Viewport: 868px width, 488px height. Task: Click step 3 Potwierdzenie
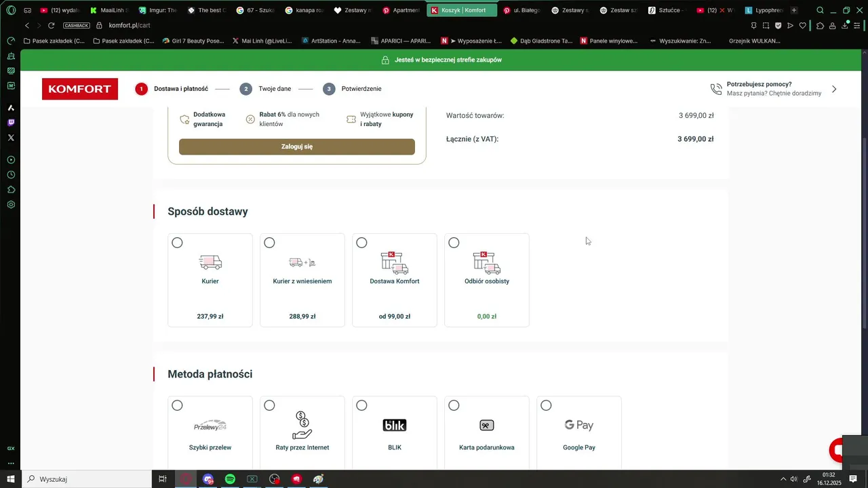(352, 89)
